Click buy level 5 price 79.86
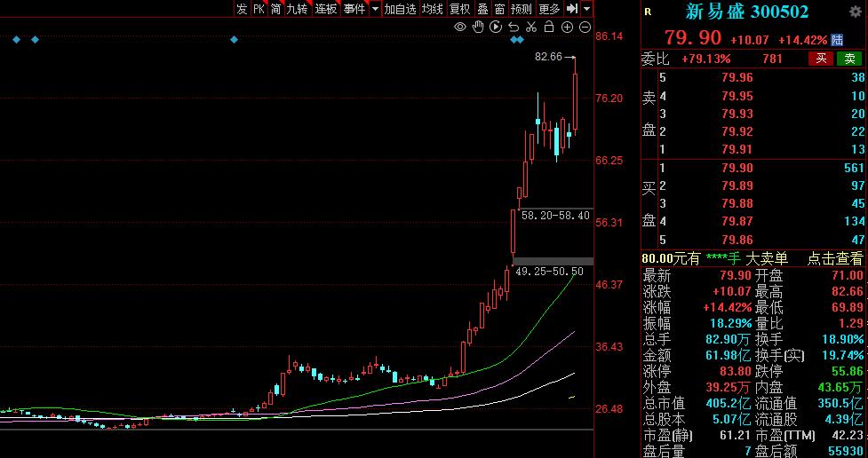The width and height of the screenshot is (868, 458). pyautogui.click(x=737, y=240)
